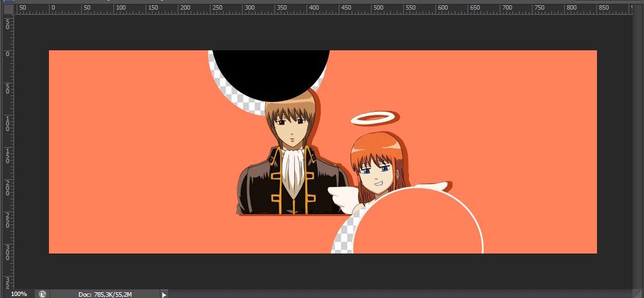Click the status bar export preview icon

point(43,294)
